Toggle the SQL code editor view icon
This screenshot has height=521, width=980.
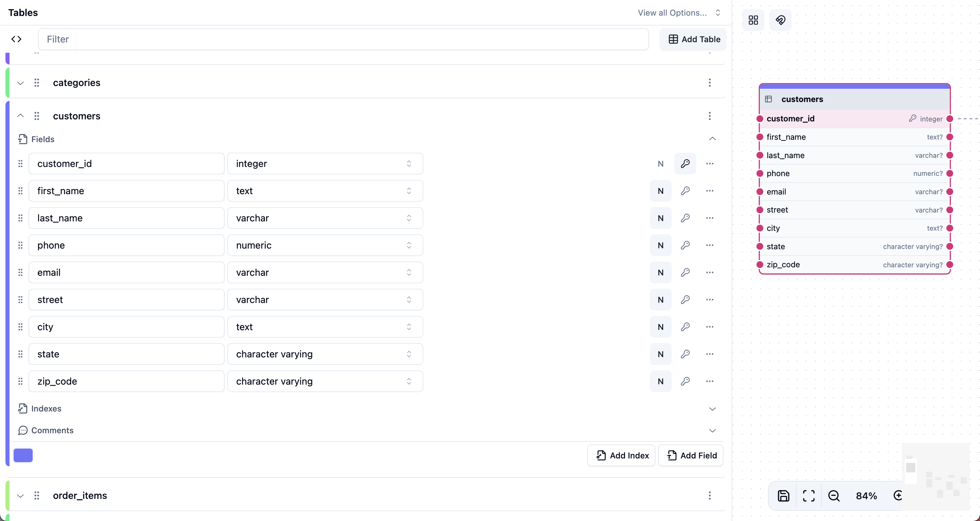point(16,39)
